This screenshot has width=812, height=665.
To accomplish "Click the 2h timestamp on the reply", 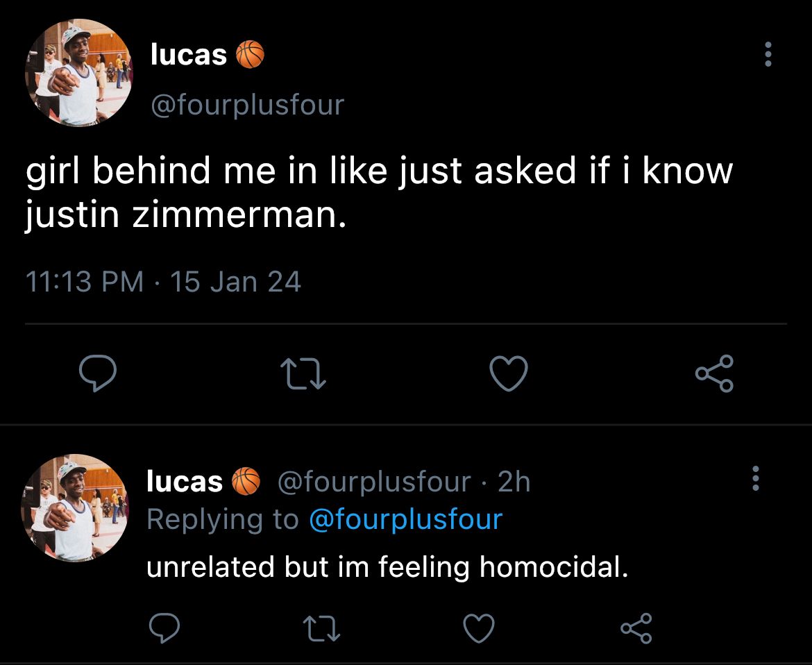I will click(x=514, y=482).
